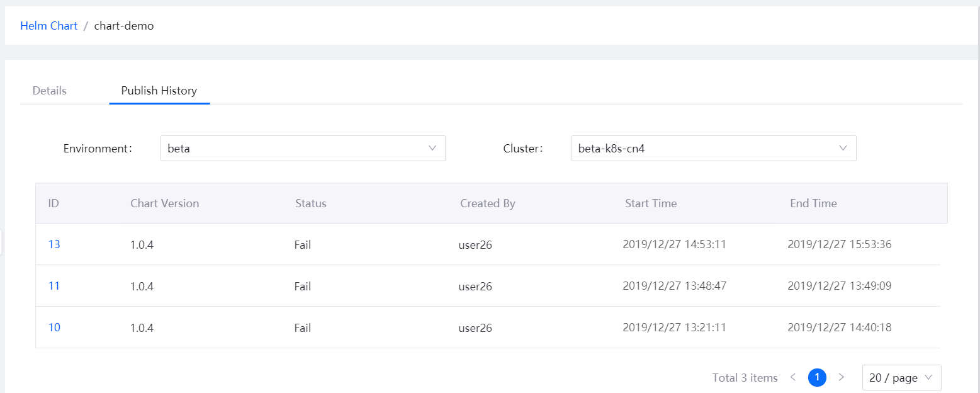Viewport: 980px width, 393px height.
Task: Click the page size chevron icon
Action: [929, 378]
